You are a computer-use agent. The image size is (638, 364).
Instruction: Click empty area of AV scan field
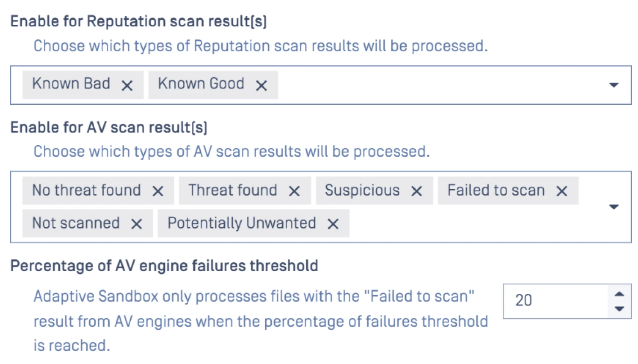[464, 224]
